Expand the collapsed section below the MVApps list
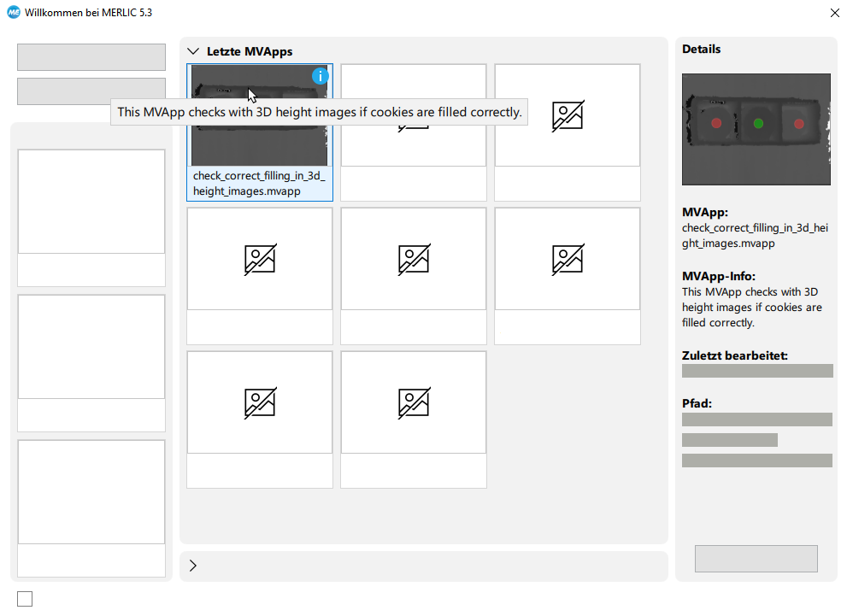Viewport: 847px width, 616px height. [193, 566]
